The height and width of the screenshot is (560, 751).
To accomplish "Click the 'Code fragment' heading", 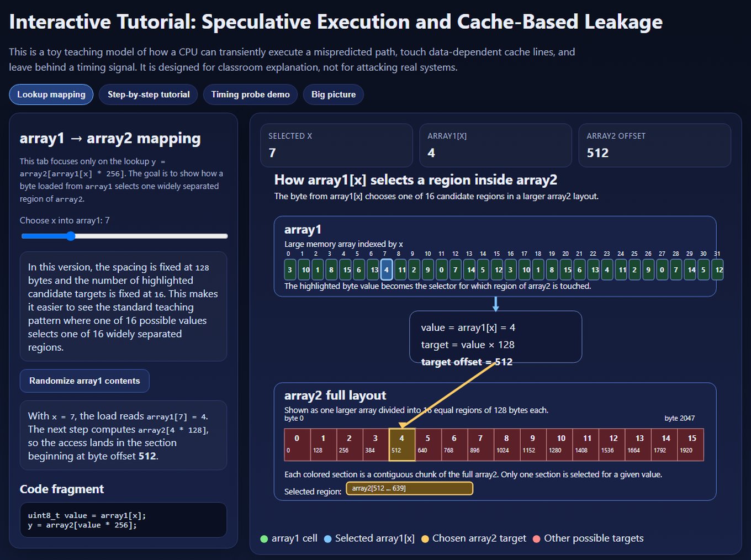I will [61, 489].
